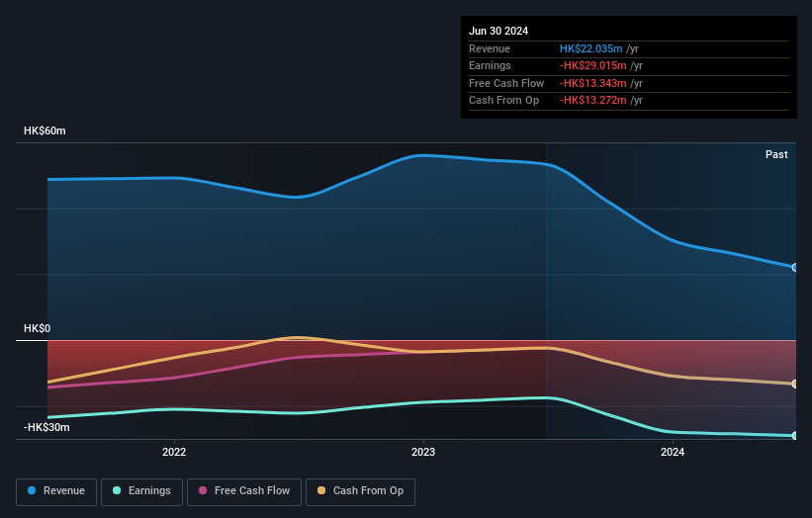Click the -HK$29.015m earnings value
Screen dimensions: 812x518
593,65
